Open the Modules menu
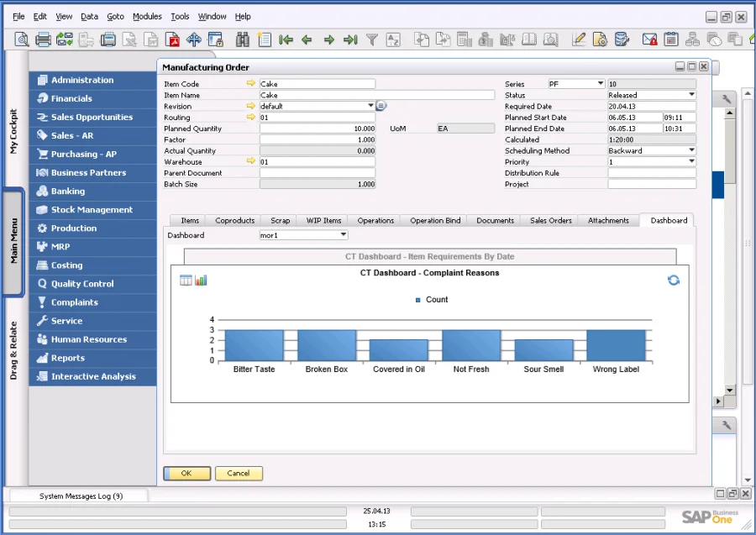The width and height of the screenshot is (756, 535). tap(147, 17)
